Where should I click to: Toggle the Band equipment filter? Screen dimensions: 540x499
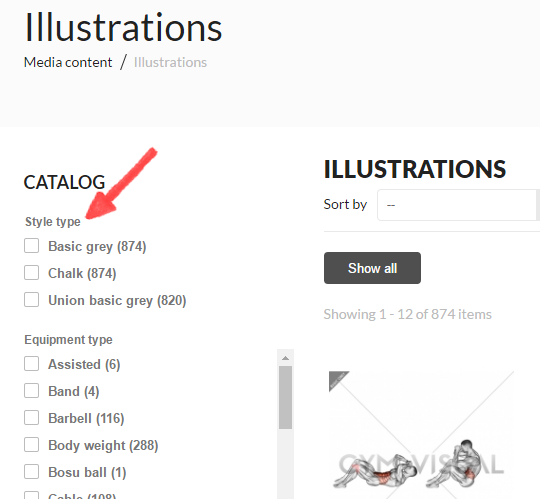[31, 391]
